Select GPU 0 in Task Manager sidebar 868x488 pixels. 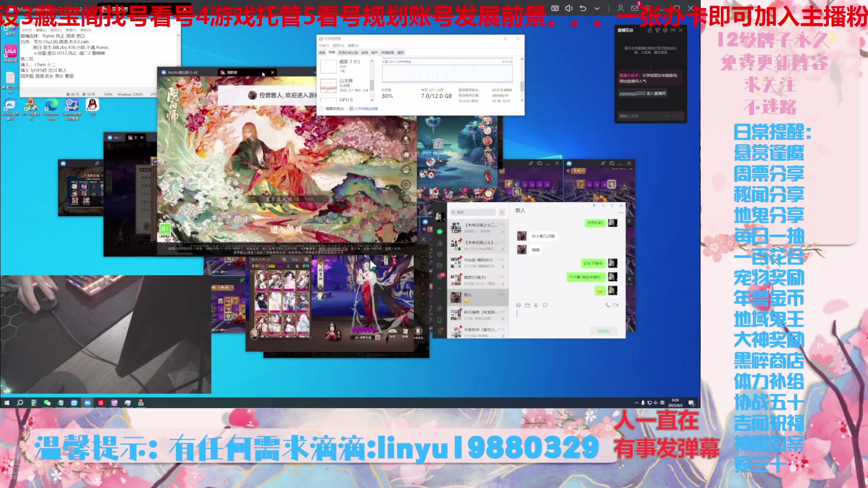pos(344,100)
